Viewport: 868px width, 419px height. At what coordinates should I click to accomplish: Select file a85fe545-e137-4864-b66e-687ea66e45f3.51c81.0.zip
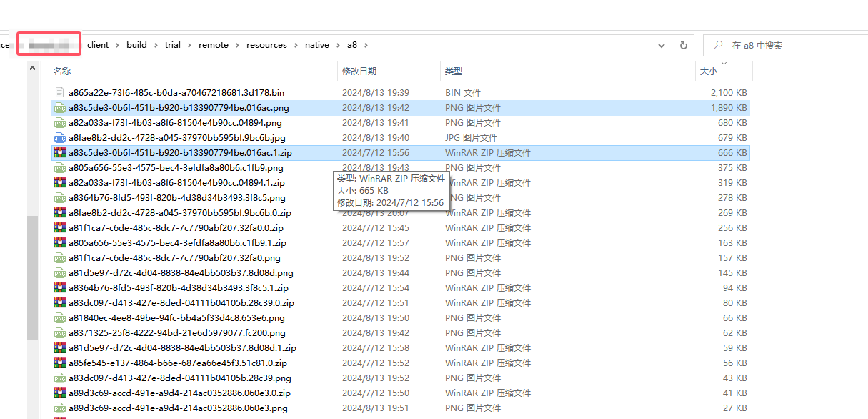176,363
